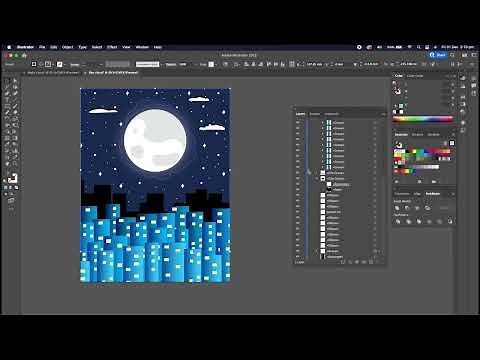Collapse the expanded Clip Group in the Layers panel
Screen dimensions: 480x360
316,179
